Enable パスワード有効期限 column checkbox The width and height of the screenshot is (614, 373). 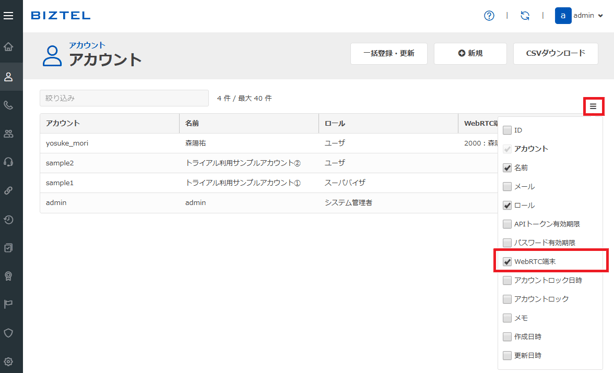tap(507, 243)
